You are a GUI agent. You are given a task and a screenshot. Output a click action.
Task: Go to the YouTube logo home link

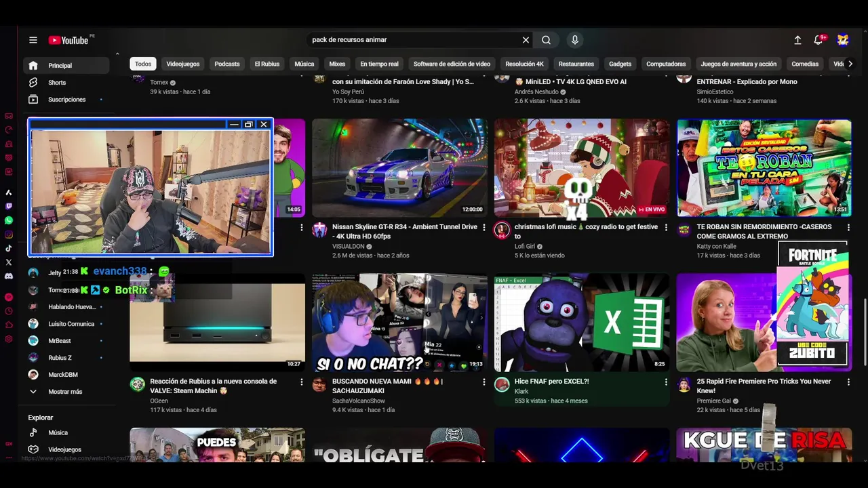68,40
